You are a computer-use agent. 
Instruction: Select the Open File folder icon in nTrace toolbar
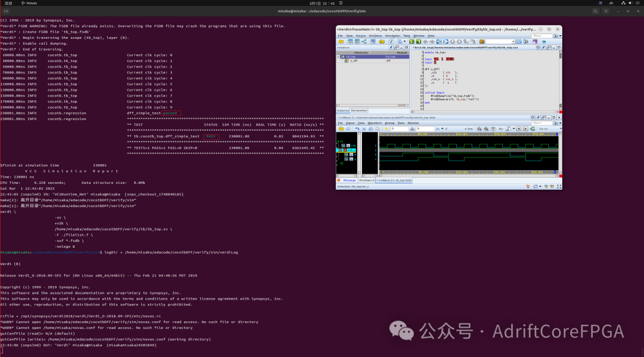(342, 42)
